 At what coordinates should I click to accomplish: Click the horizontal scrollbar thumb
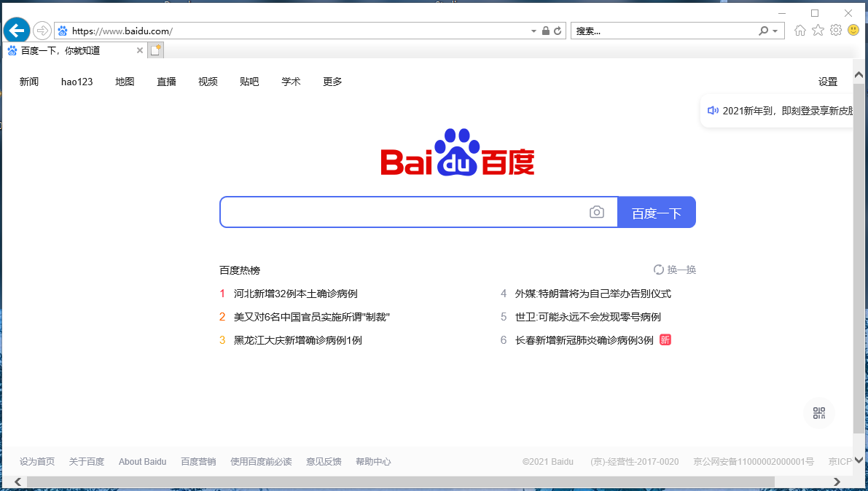tap(400, 482)
